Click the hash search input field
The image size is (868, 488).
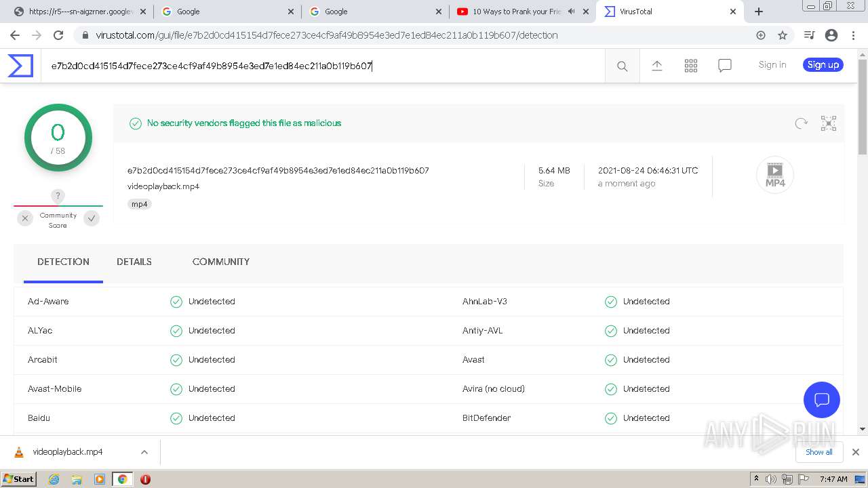pyautogui.click(x=323, y=66)
